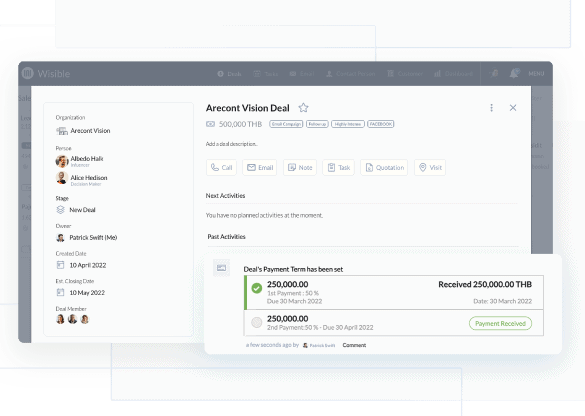Click Add a deal description field

(x=231, y=144)
